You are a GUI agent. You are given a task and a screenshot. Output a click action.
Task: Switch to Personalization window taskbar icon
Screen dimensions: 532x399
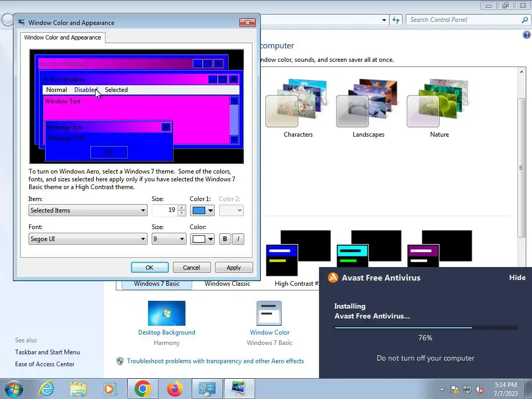click(239, 389)
